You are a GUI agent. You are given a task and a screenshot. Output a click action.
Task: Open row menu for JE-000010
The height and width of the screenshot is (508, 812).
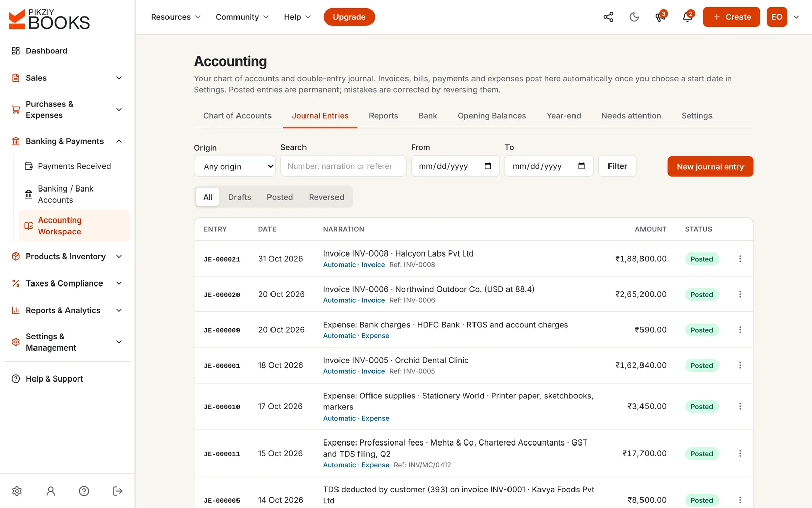coord(740,406)
